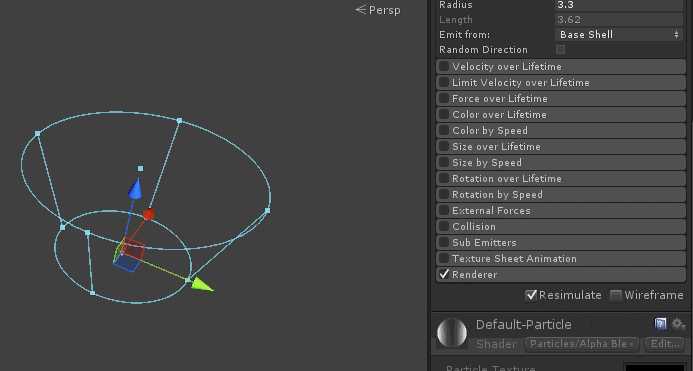The width and height of the screenshot is (693, 371).
Task: Enable External Forces module
Action: coord(443,210)
